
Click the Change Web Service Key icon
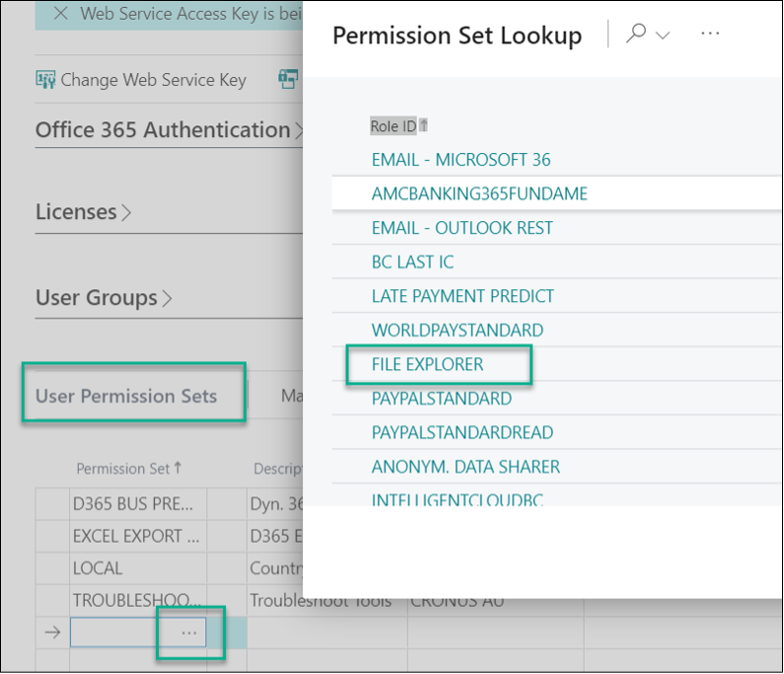45,80
